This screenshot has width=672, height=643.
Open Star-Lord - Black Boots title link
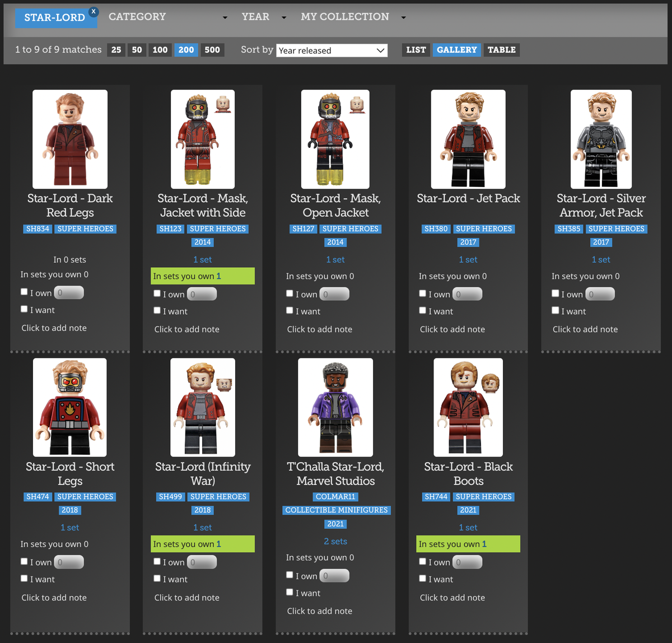[x=468, y=474]
